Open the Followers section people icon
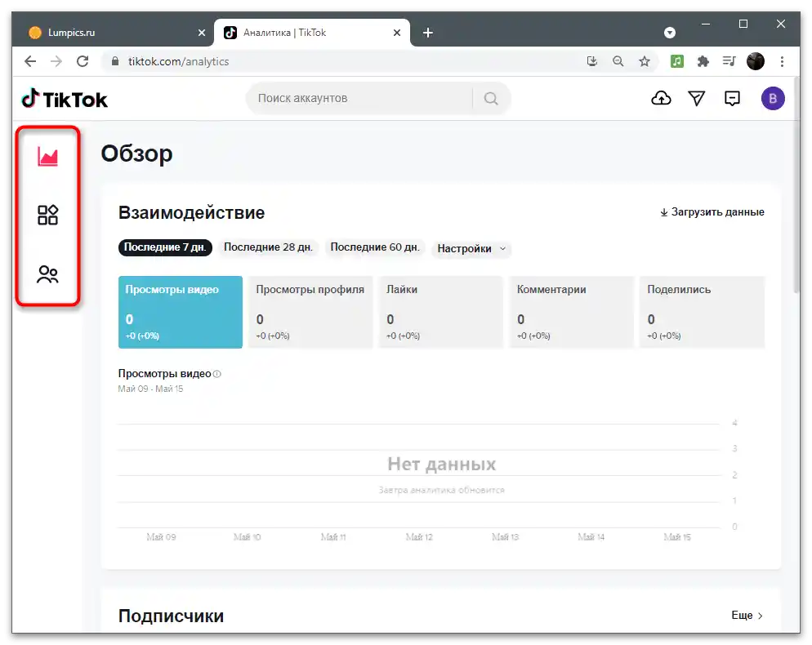 click(47, 274)
